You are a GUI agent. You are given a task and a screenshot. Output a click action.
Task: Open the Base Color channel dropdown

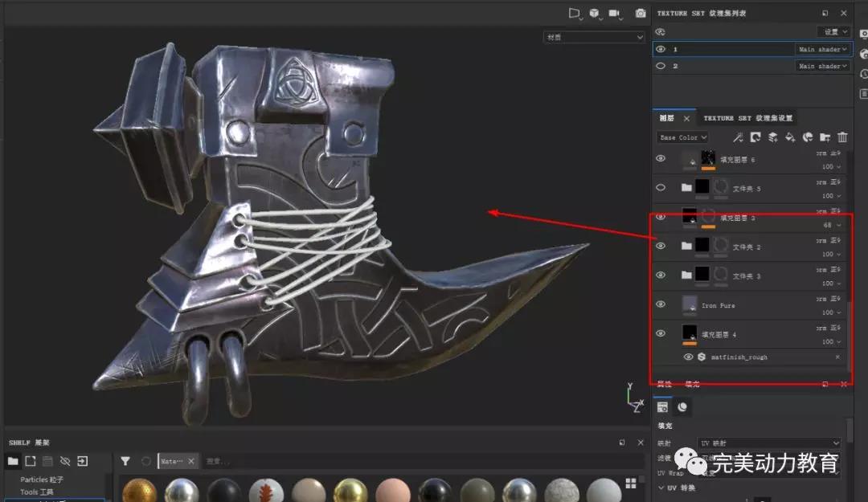[682, 138]
